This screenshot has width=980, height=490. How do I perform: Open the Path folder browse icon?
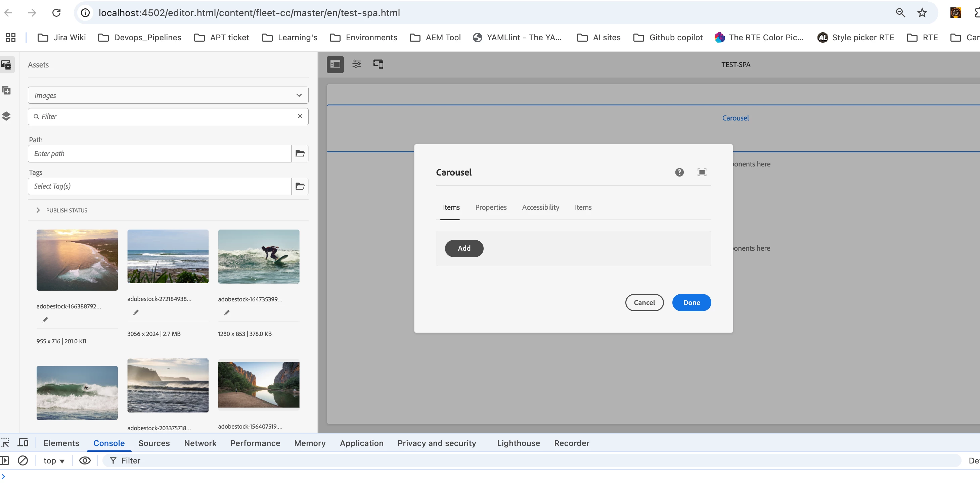coord(300,154)
